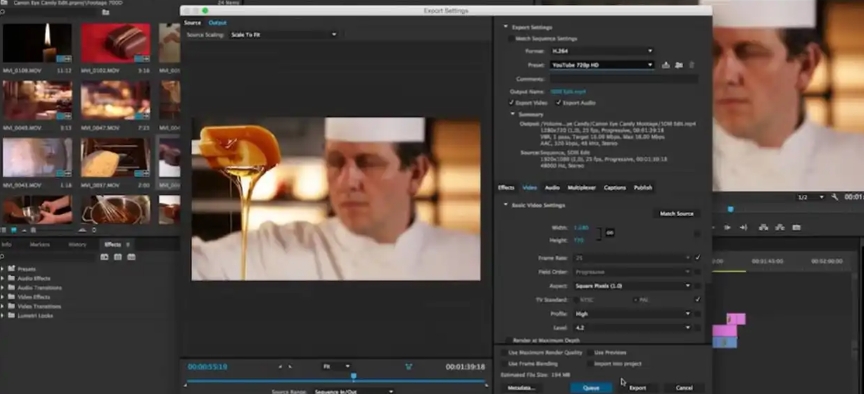Click the Import Preset icon beside Preset dropdown

click(679, 65)
